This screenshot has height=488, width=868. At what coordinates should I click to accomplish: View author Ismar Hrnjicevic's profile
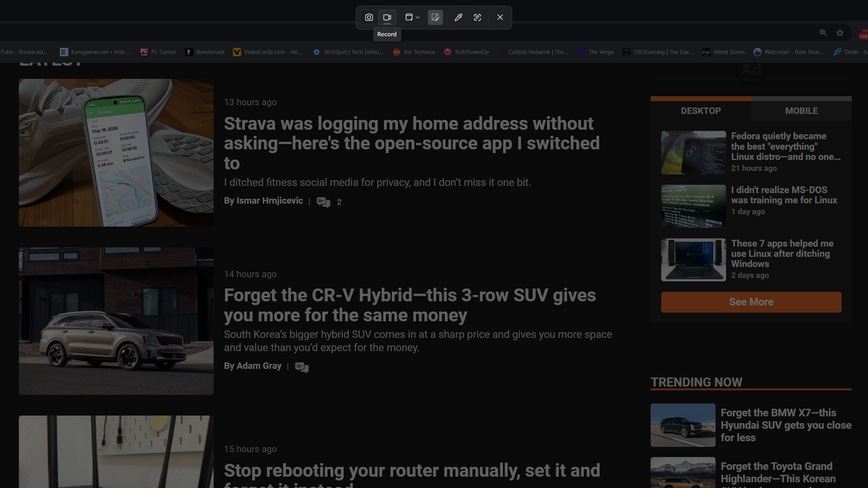pos(270,201)
